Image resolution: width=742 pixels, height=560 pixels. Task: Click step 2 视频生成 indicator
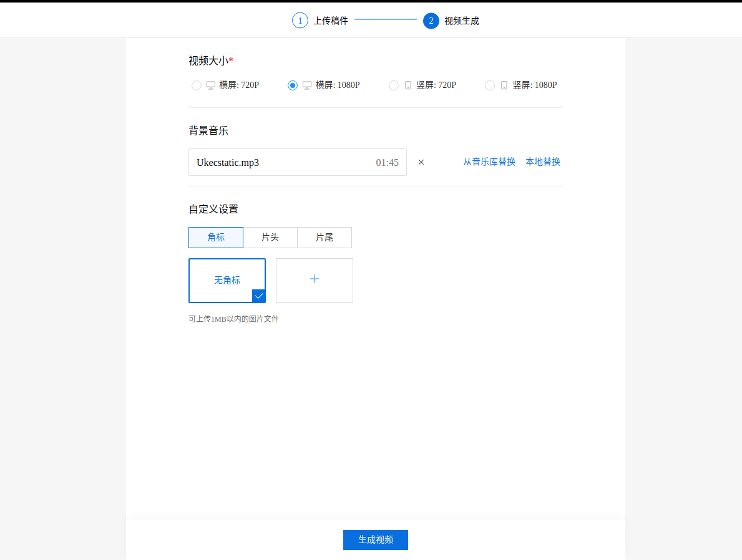point(451,21)
